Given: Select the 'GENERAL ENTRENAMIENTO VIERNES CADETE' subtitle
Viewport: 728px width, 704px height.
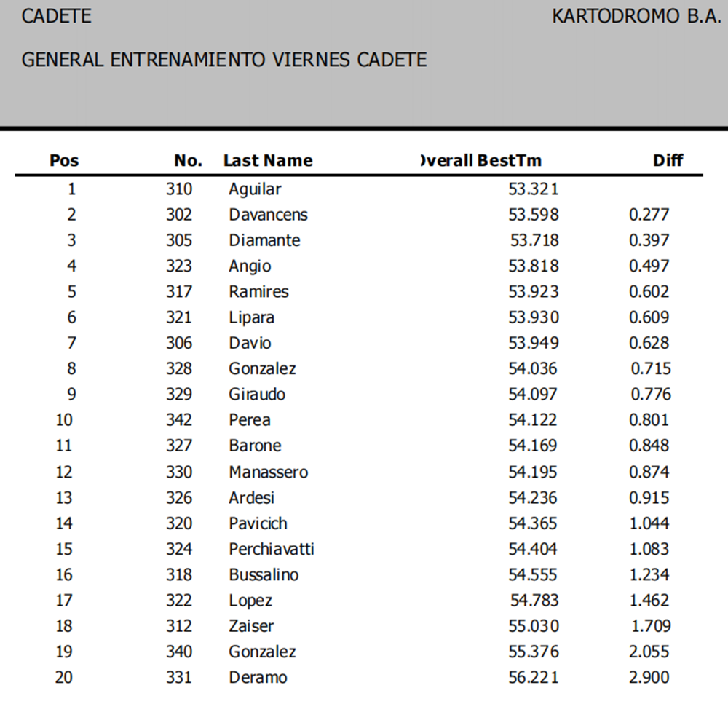Looking at the screenshot, I should pyautogui.click(x=224, y=60).
